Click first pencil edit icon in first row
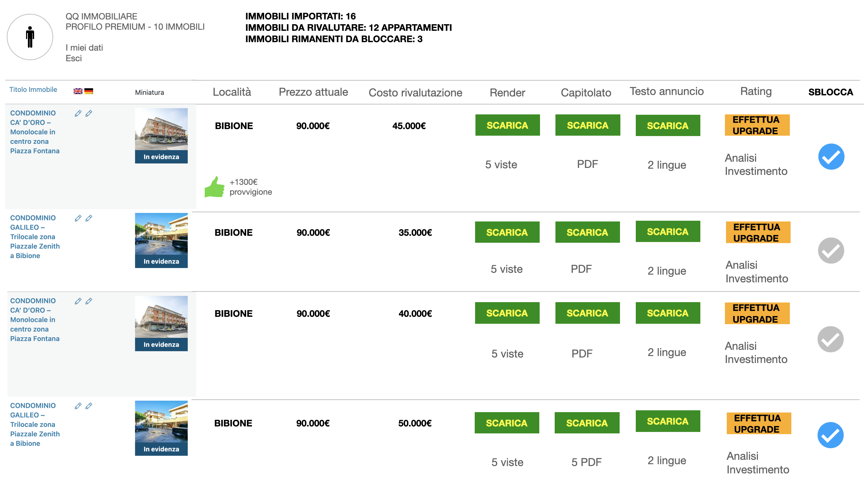 (x=78, y=114)
